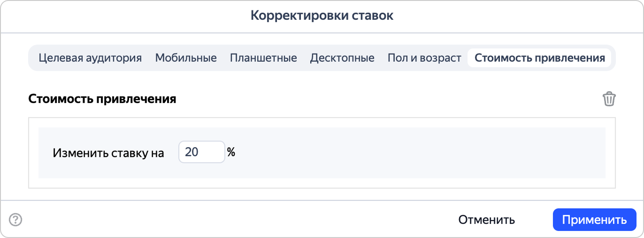The height and width of the screenshot is (238, 644).
Task: Click the Корректировки ставок dialog title
Action: click(x=322, y=16)
